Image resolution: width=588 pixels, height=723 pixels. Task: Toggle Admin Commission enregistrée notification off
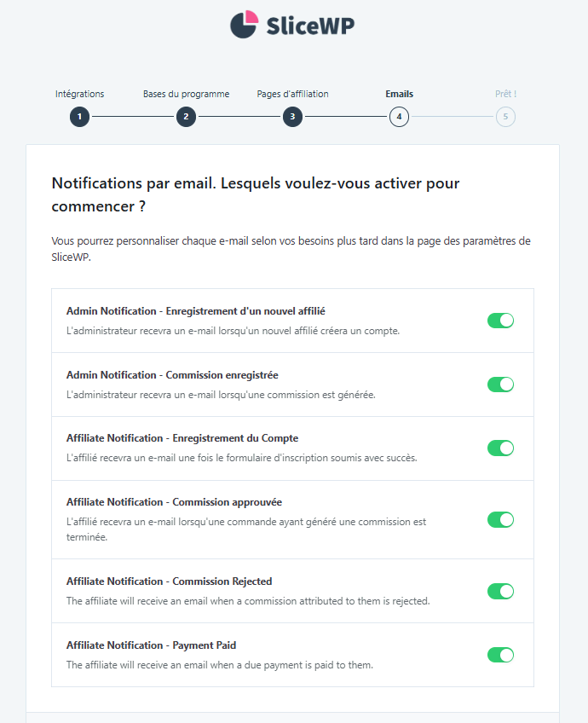pyautogui.click(x=500, y=385)
